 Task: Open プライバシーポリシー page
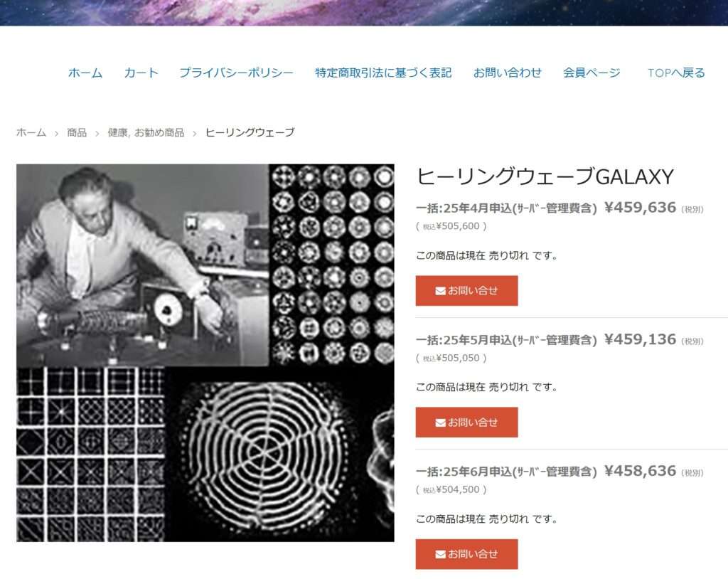coord(236,73)
